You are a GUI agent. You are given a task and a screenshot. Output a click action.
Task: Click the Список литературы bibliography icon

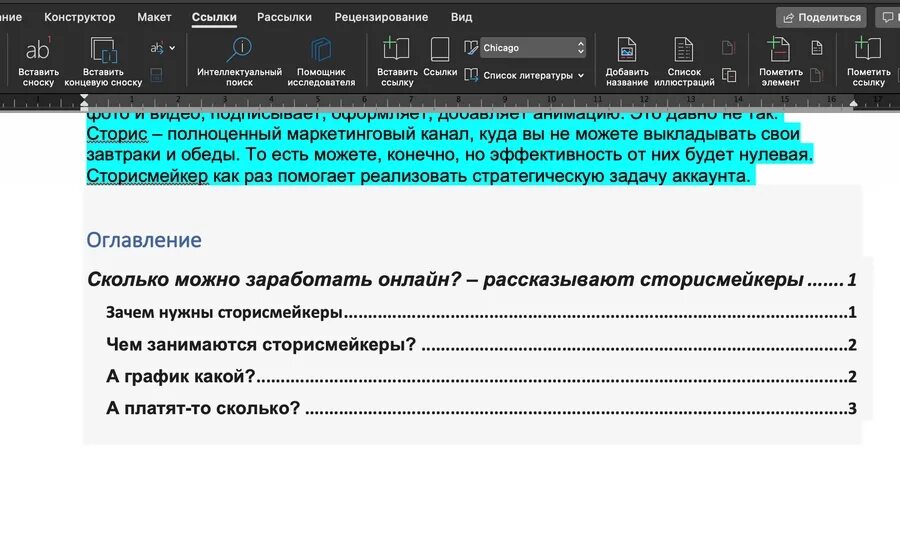tap(471, 75)
